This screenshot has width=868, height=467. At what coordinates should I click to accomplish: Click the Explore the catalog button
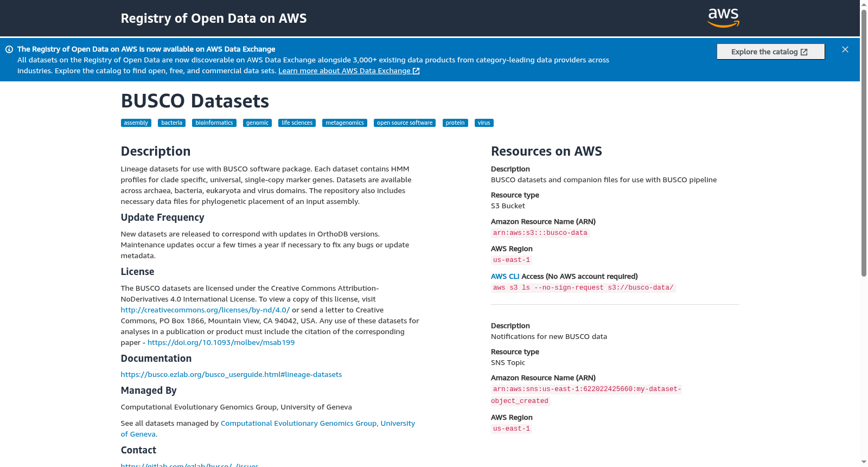point(770,52)
